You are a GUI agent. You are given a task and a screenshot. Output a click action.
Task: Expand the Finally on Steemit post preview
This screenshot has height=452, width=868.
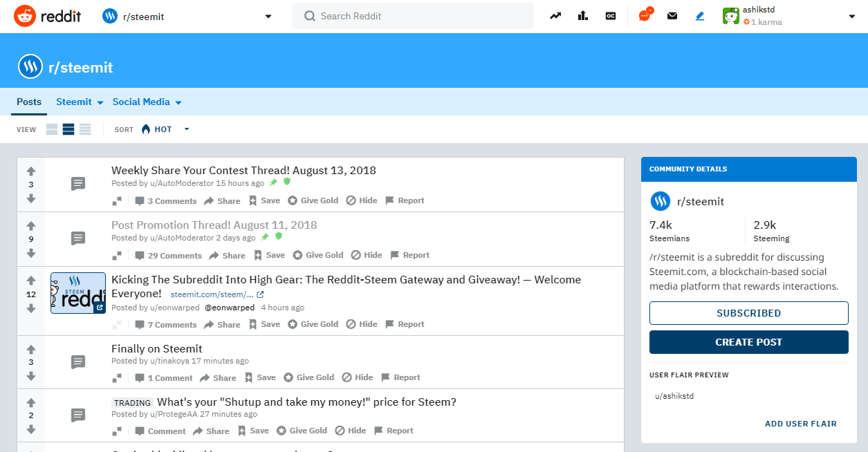118,378
